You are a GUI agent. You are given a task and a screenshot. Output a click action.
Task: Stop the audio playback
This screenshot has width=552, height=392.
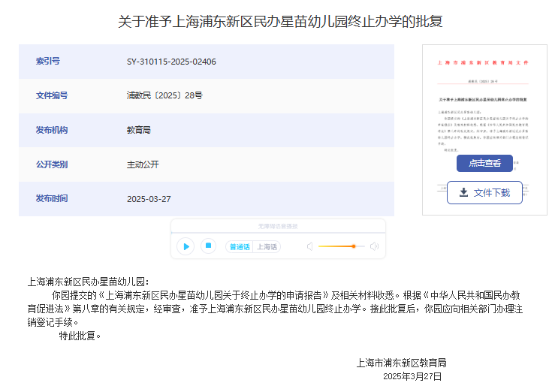[209, 246]
